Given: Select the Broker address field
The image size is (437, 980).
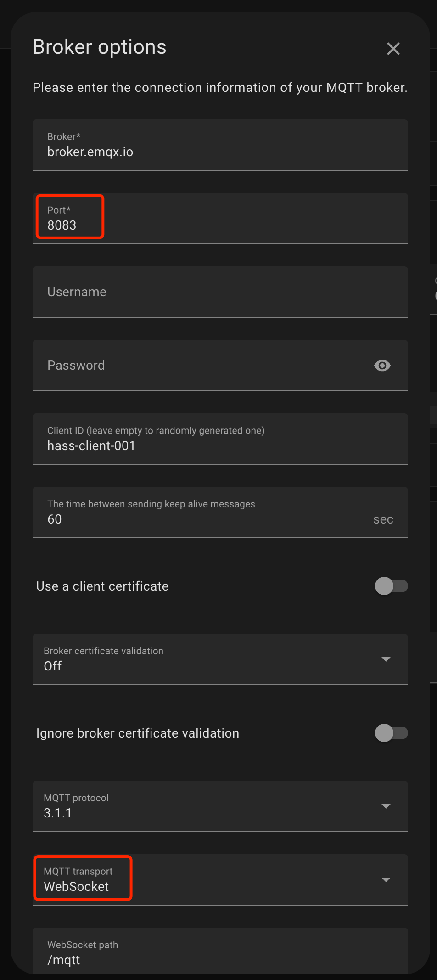Looking at the screenshot, I should tap(220, 152).
